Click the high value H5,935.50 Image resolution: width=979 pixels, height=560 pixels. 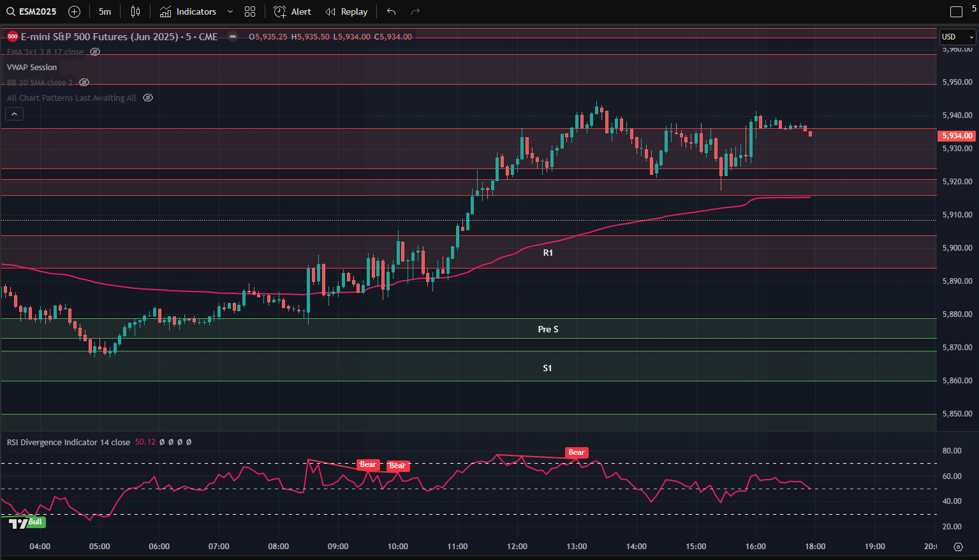311,36
